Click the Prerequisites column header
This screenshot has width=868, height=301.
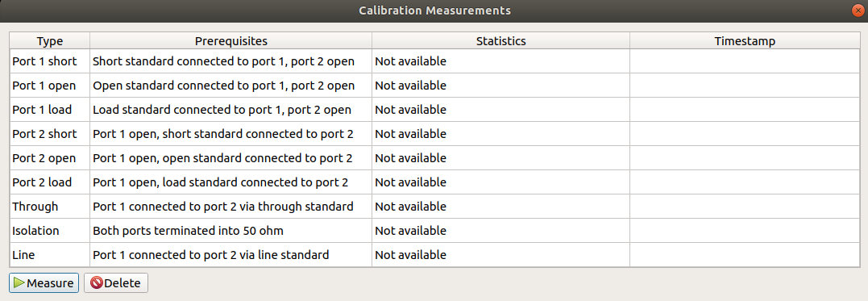[x=230, y=41]
